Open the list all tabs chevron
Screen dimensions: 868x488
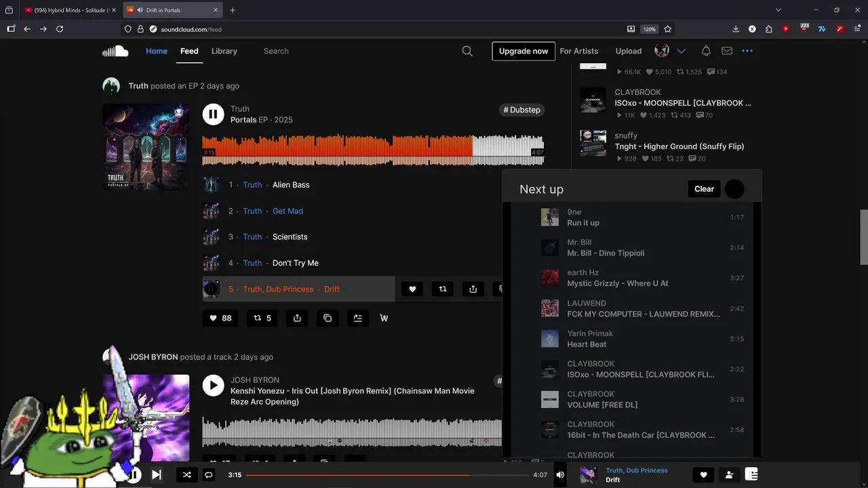tap(778, 10)
